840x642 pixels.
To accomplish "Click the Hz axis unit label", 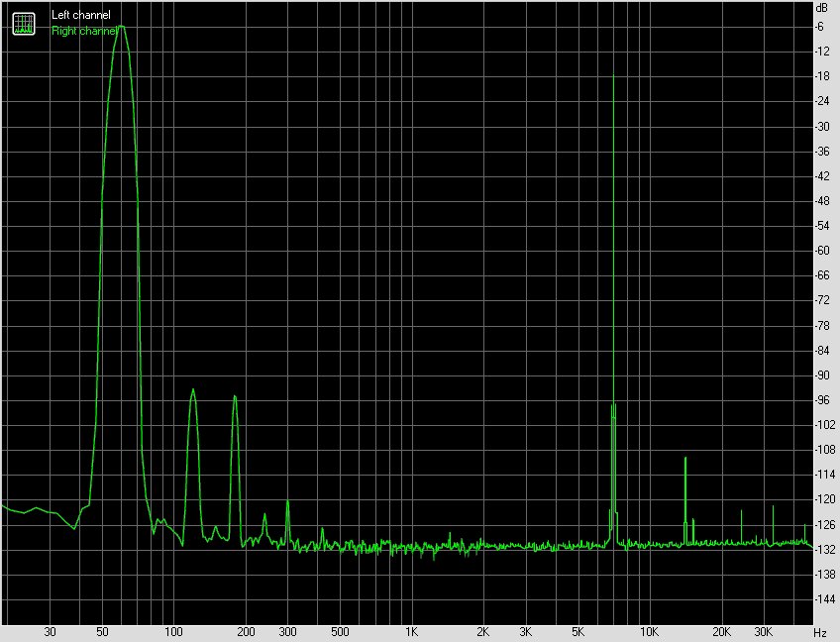I will click(x=821, y=633).
